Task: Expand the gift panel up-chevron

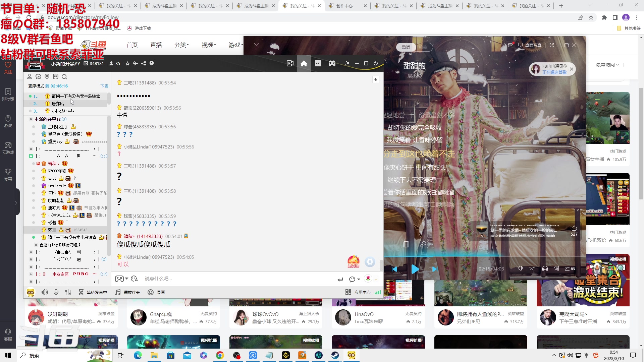Action: click(x=376, y=279)
